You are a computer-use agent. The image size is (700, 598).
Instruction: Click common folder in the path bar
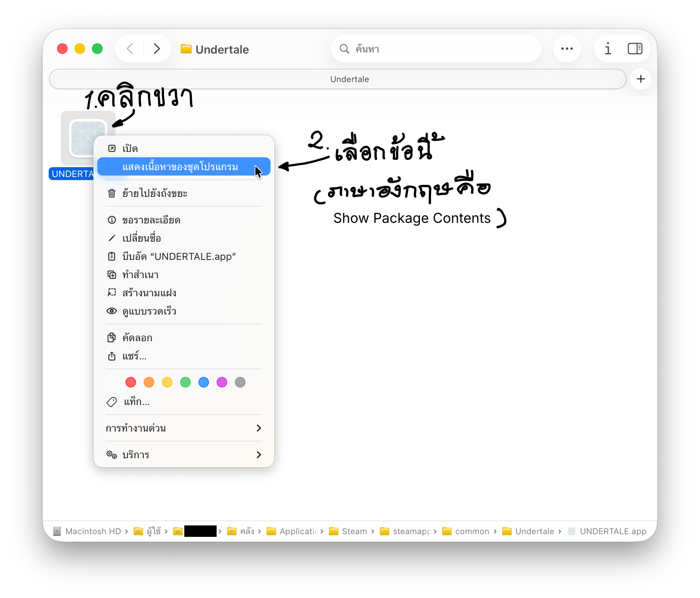(466, 531)
